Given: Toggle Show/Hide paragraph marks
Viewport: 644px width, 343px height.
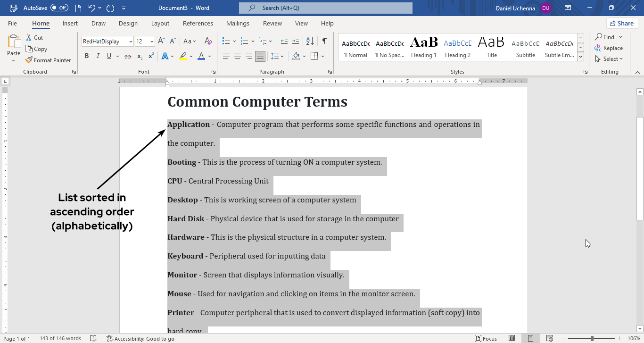Looking at the screenshot, I should click(324, 41).
